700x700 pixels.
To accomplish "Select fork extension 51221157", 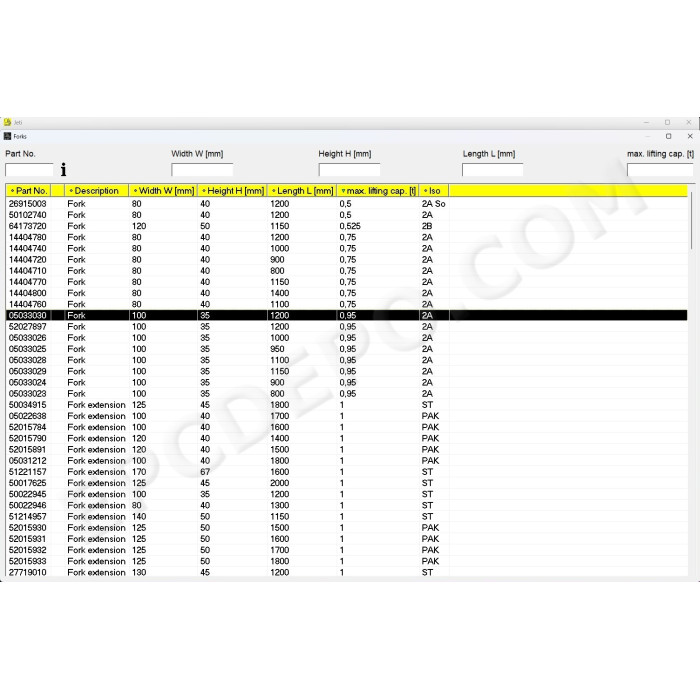I will tap(28, 471).
